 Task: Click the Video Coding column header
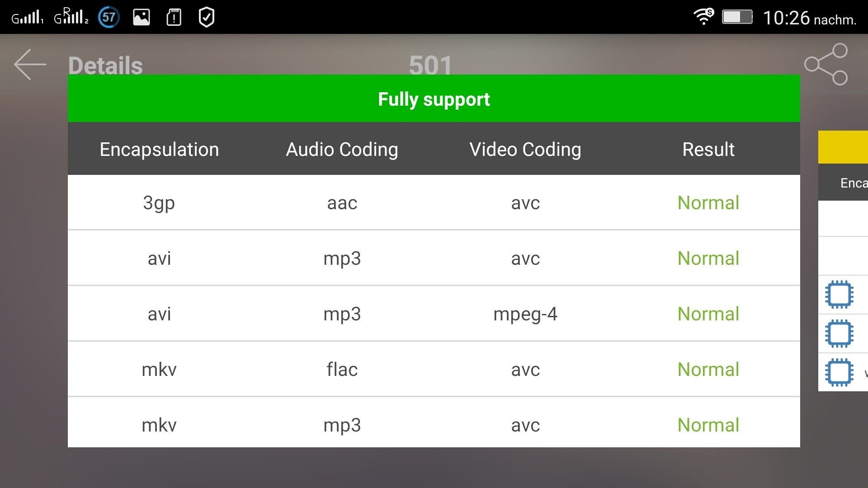[525, 149]
